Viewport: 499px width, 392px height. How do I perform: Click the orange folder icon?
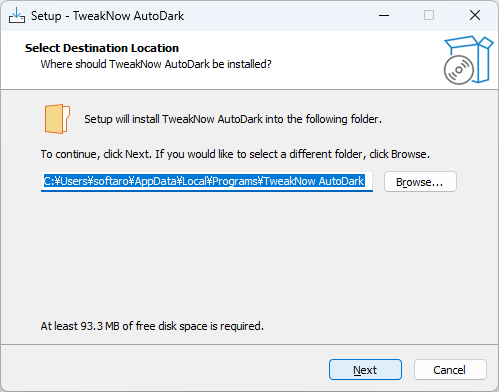tap(57, 119)
